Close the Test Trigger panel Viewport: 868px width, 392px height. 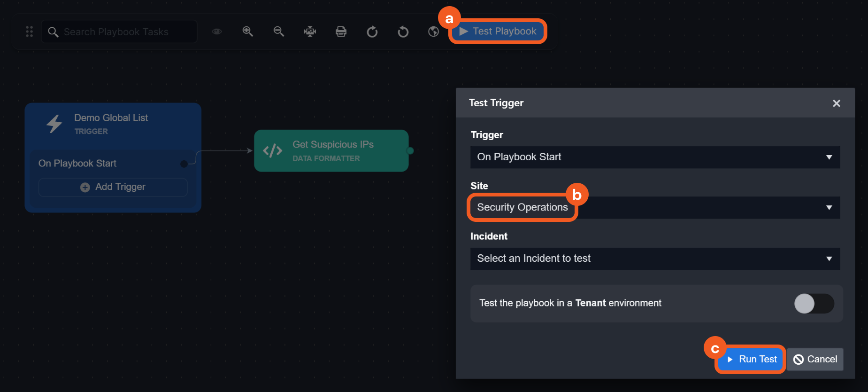pyautogui.click(x=836, y=103)
